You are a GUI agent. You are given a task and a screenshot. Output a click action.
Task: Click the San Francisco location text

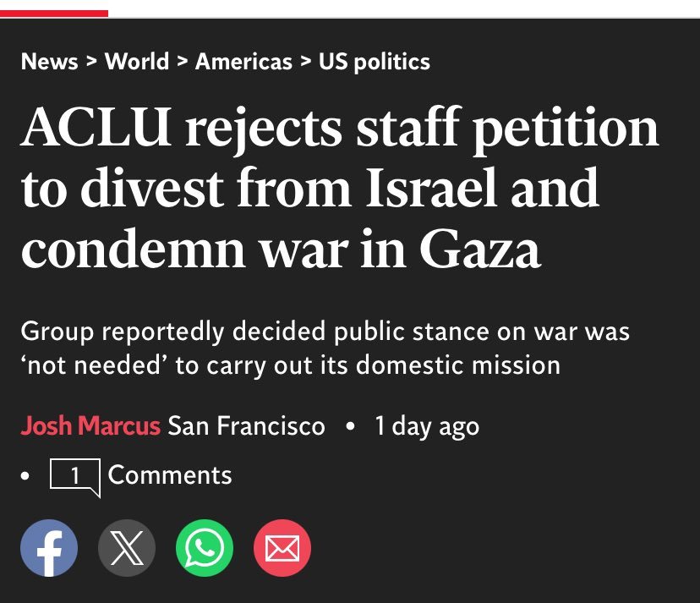click(x=246, y=425)
